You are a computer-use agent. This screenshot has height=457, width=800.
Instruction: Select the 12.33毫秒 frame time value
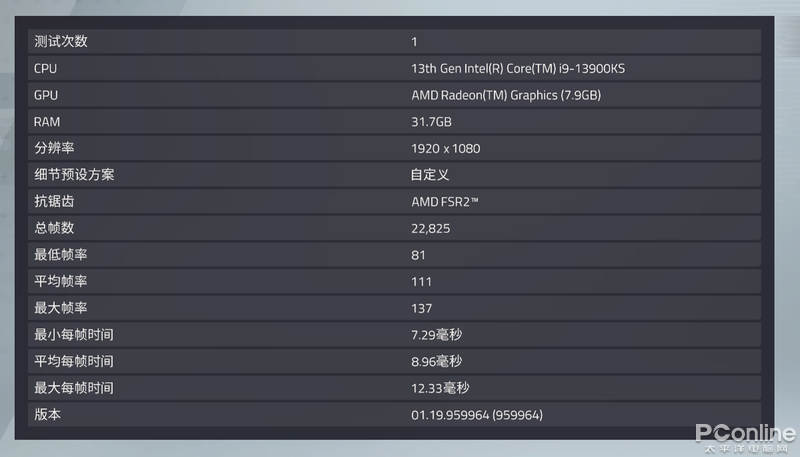point(440,388)
